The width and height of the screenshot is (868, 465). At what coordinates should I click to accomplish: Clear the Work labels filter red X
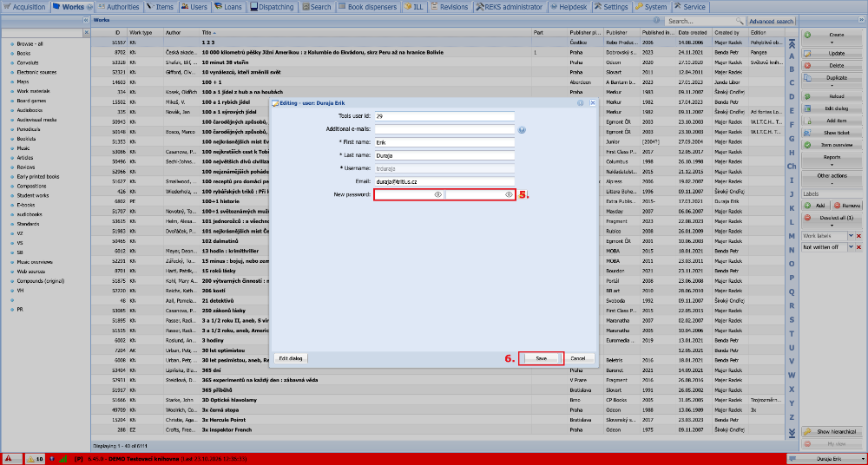pyautogui.click(x=859, y=236)
